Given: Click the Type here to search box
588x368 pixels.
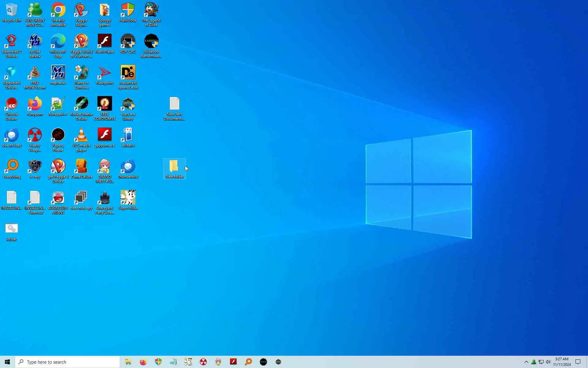Looking at the screenshot, I should [x=67, y=362].
